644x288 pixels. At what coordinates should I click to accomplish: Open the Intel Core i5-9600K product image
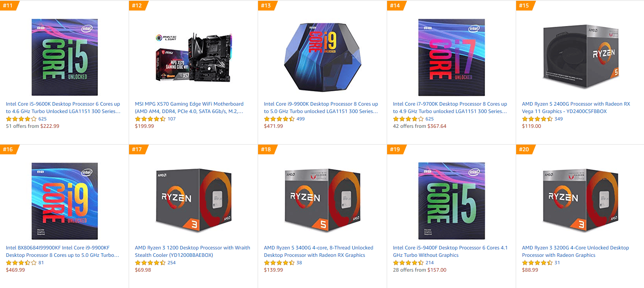pyautogui.click(x=65, y=57)
